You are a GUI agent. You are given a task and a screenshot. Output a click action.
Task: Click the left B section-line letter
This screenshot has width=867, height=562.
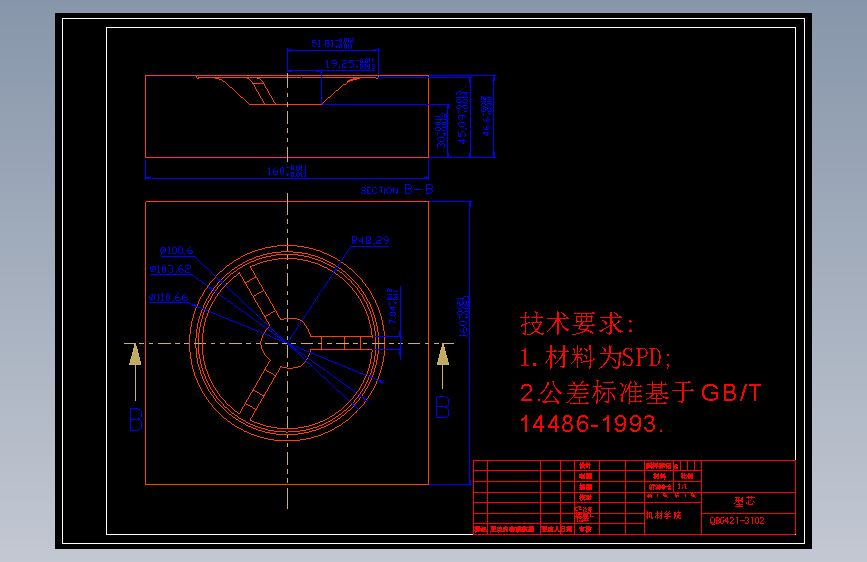tap(136, 420)
